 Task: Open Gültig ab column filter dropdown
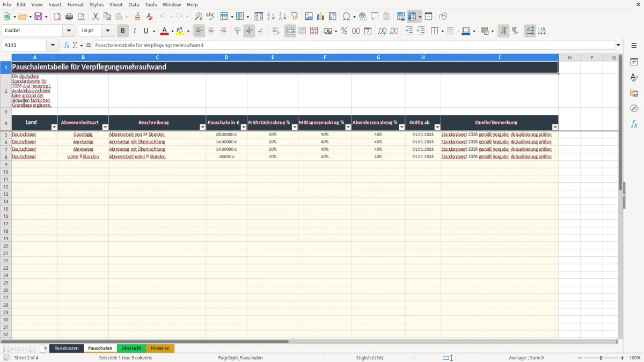[437, 127]
